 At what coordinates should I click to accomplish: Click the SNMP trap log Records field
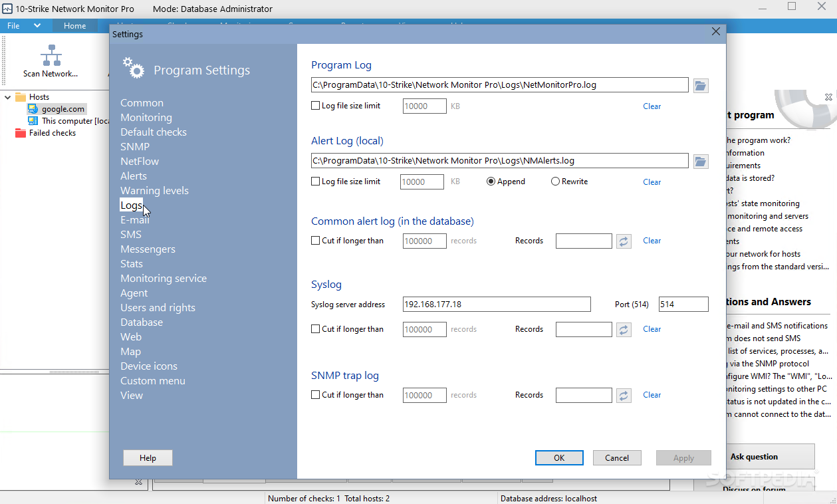tap(584, 395)
